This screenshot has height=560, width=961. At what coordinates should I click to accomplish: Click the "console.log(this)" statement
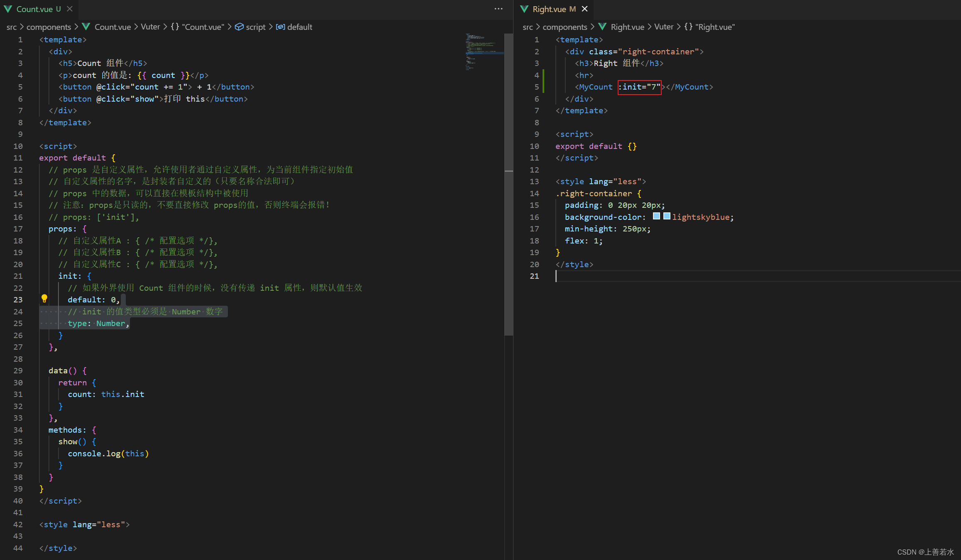[x=108, y=453]
